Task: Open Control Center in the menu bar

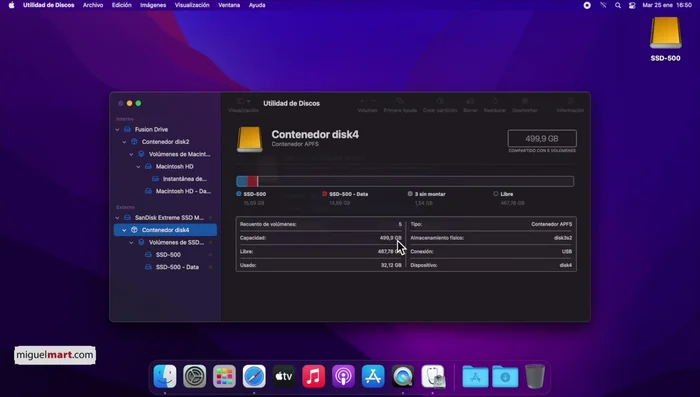Action: [632, 5]
